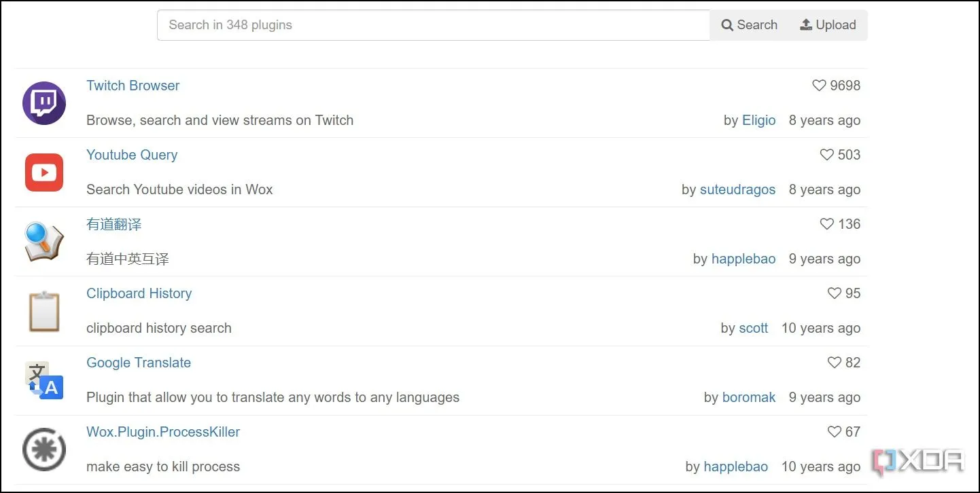Open the Twitch Browser plugin link
The width and height of the screenshot is (980, 493).
click(133, 86)
